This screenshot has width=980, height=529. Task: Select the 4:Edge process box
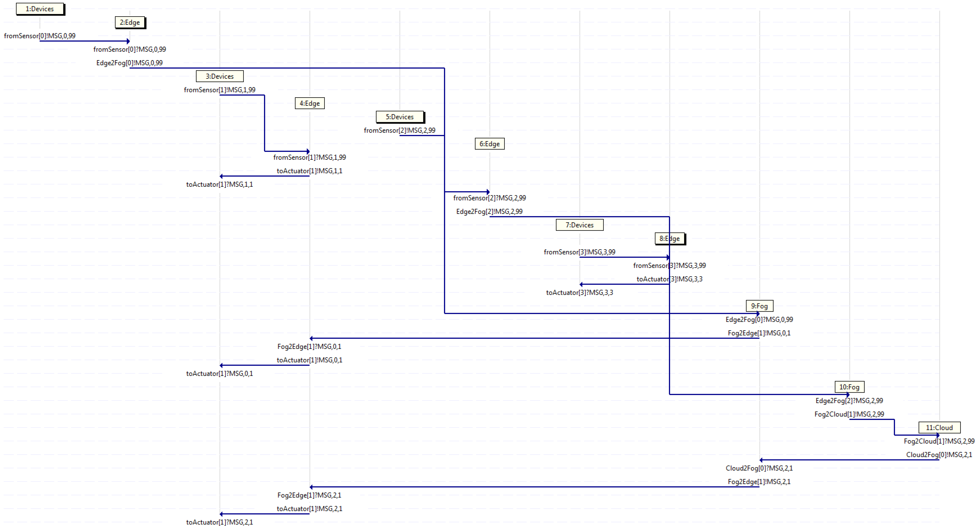coord(309,103)
